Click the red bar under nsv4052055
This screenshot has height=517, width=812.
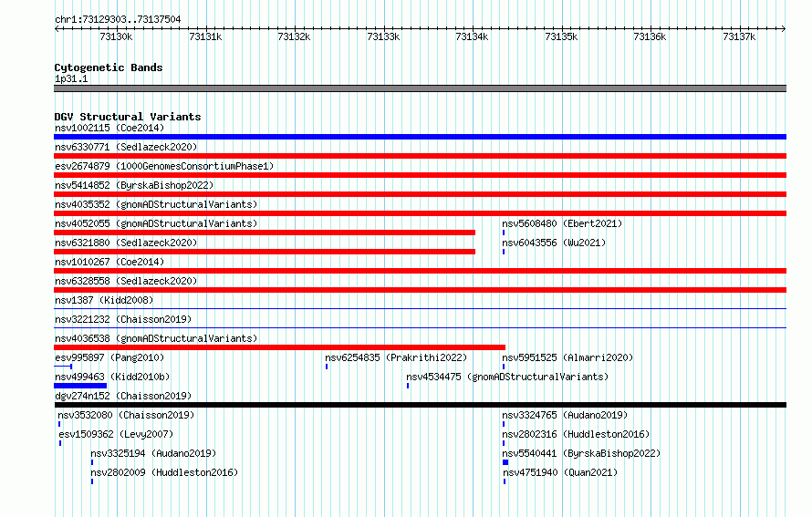point(265,233)
